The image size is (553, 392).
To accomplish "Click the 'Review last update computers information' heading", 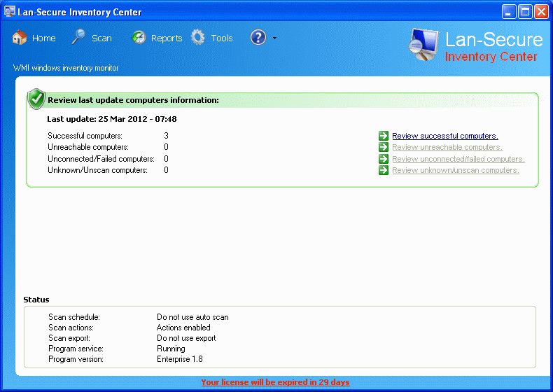I will 133,100.
